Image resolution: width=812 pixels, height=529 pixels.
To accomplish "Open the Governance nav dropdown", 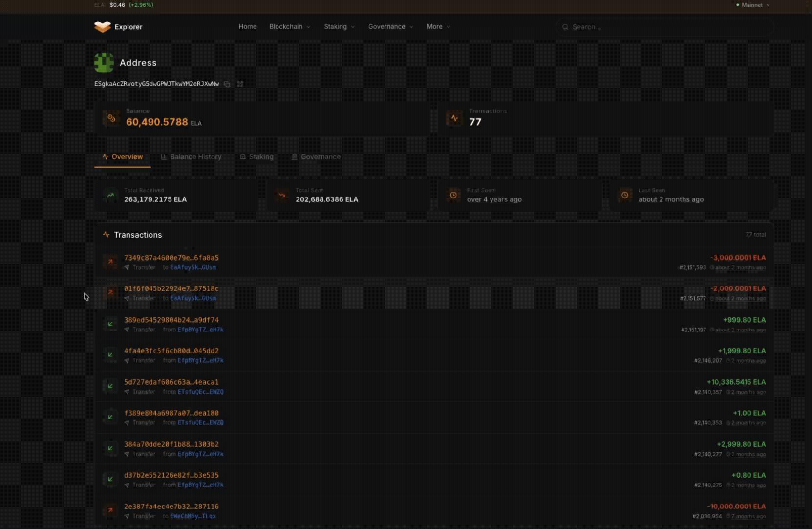I will [x=390, y=27].
